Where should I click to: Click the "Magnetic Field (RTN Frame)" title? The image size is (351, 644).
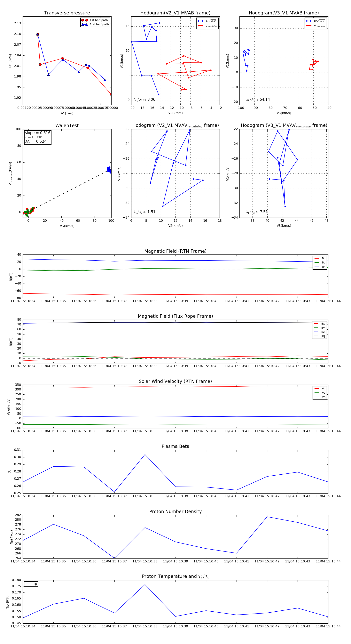click(x=175, y=251)
